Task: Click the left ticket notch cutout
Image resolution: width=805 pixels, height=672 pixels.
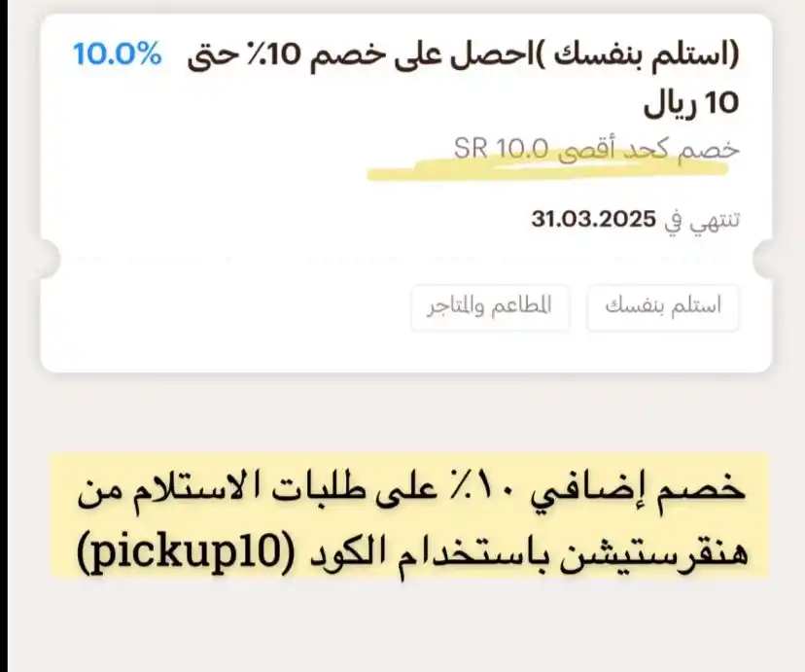Action: pos(50,259)
